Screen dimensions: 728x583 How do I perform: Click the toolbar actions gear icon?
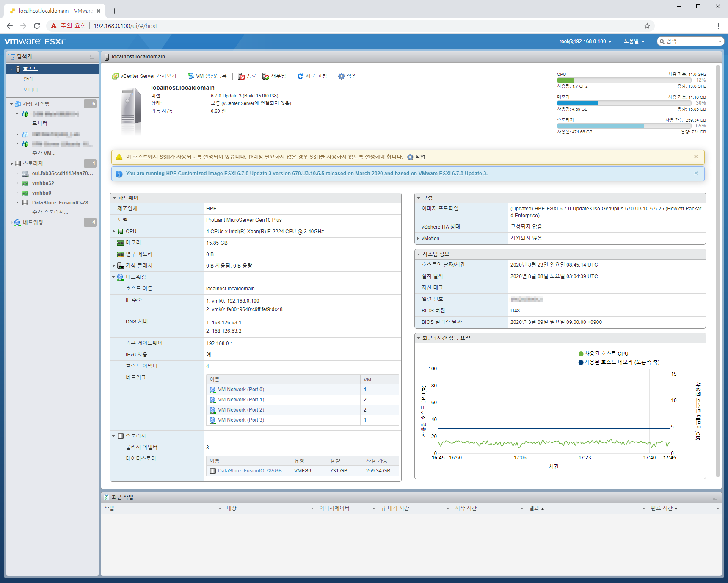point(342,76)
